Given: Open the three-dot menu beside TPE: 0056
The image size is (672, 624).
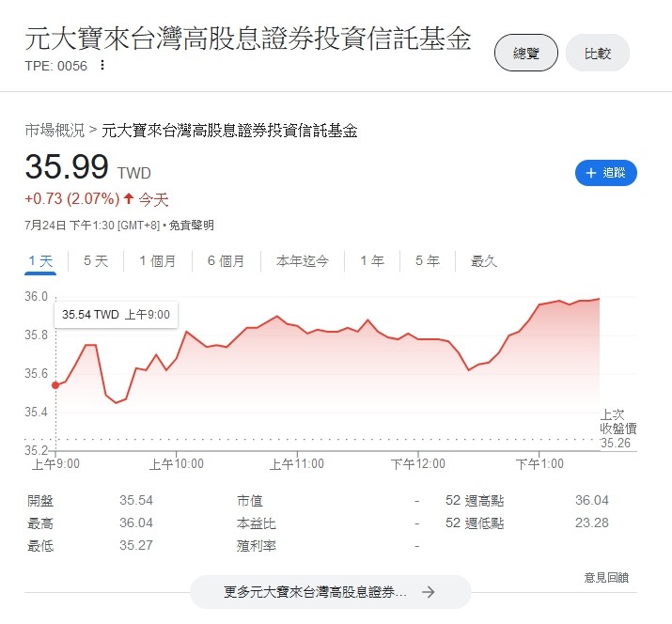Looking at the screenshot, I should [x=102, y=65].
